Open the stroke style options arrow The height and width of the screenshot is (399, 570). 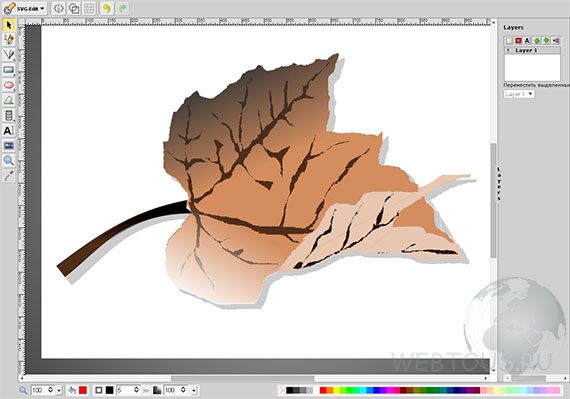pyautogui.click(x=145, y=391)
